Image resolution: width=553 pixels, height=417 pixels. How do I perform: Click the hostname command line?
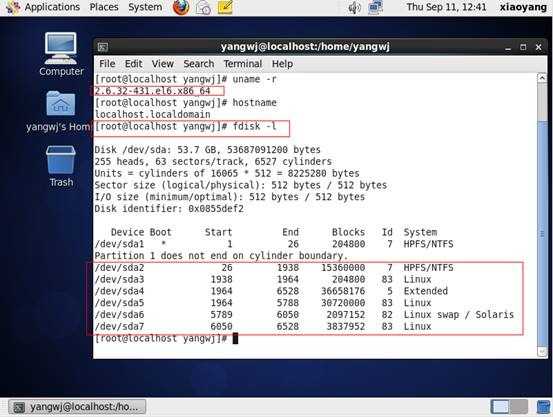[186, 103]
